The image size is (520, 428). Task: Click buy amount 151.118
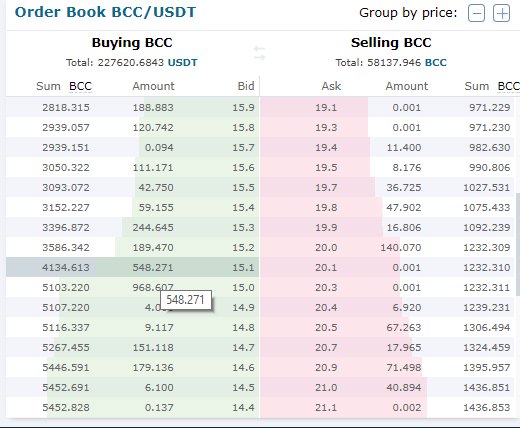[x=153, y=347]
